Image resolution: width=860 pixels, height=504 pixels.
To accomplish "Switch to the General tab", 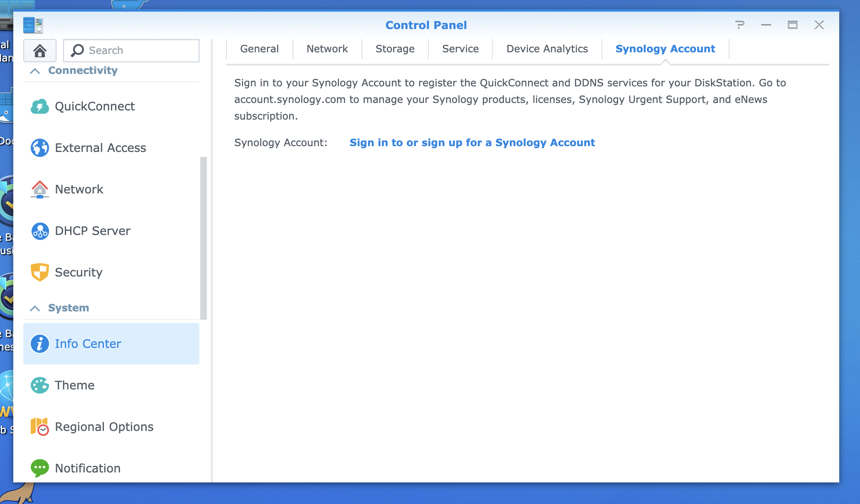I will click(x=259, y=49).
